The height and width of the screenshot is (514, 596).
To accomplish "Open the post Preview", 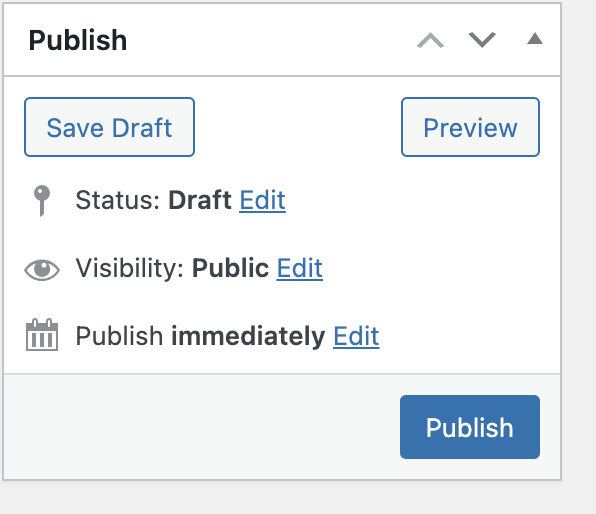I will pyautogui.click(x=470, y=127).
